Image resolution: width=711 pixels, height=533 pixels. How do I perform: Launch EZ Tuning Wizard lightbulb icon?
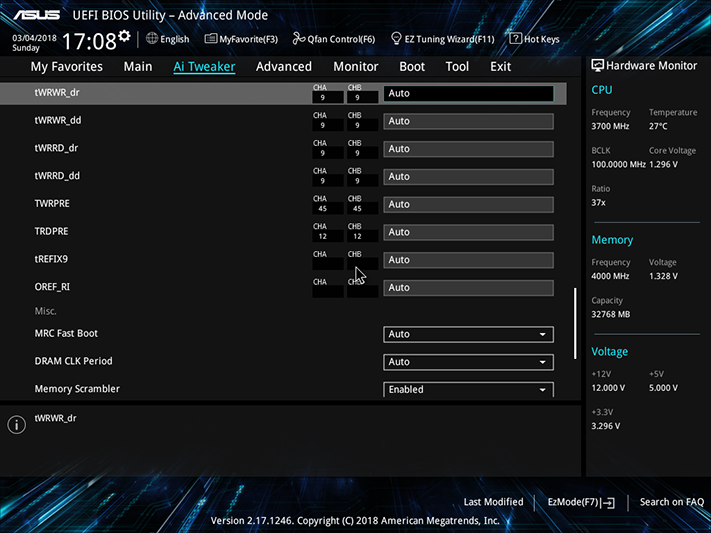[396, 39]
